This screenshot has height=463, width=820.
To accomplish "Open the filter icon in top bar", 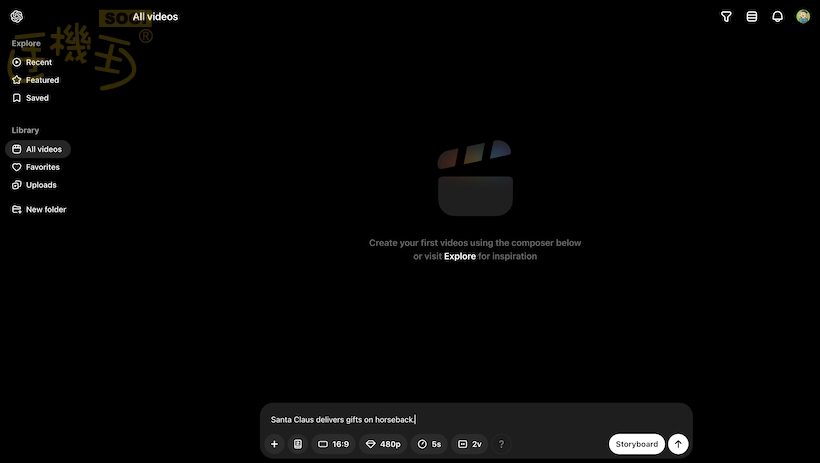I will coord(727,17).
